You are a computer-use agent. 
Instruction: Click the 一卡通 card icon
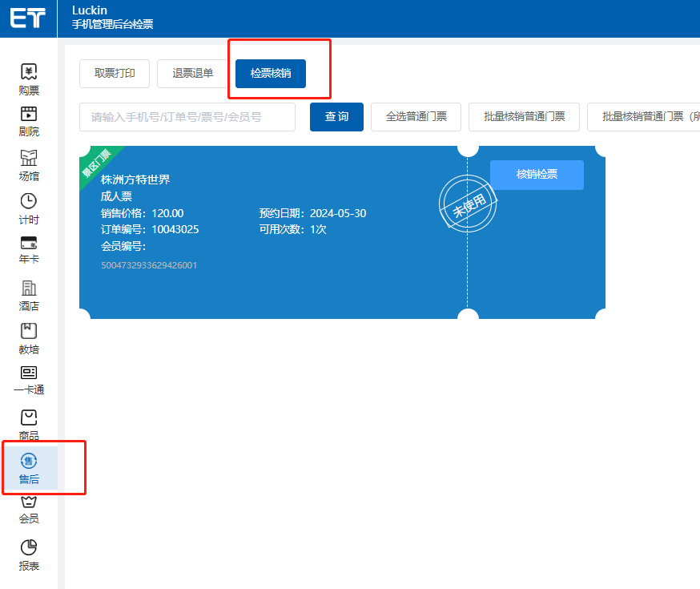coord(29,373)
